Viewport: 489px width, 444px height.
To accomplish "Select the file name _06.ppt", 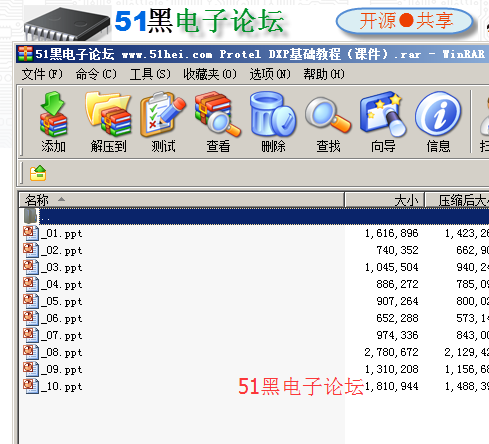I will point(62,318).
